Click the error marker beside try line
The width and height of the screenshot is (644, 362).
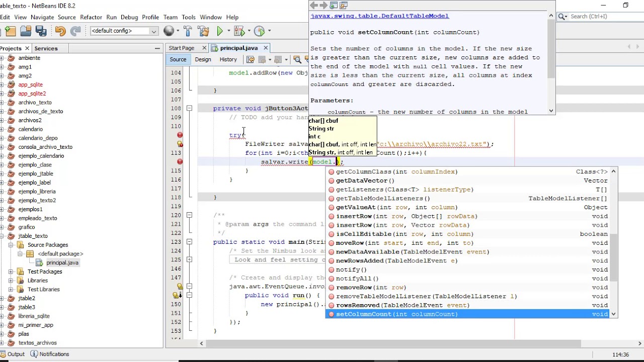tap(180, 135)
